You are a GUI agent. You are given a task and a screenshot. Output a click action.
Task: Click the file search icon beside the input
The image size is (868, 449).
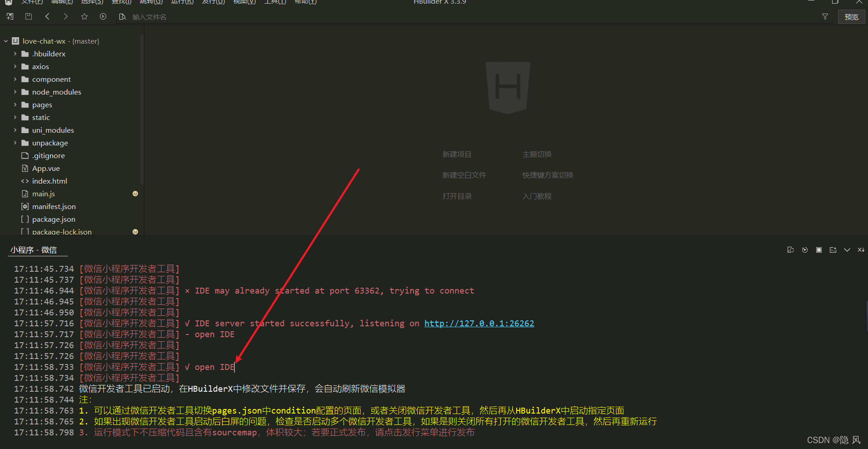pos(123,17)
